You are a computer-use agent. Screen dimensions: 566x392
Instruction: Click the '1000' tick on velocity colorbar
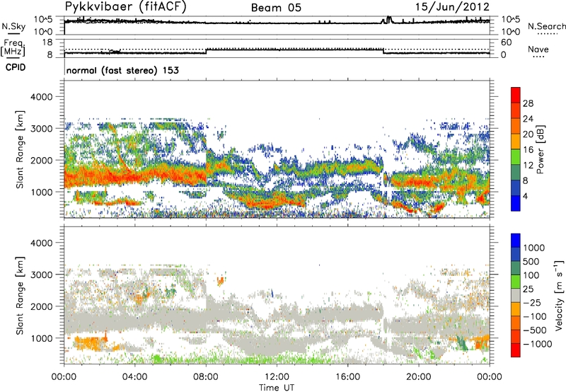[534, 248]
